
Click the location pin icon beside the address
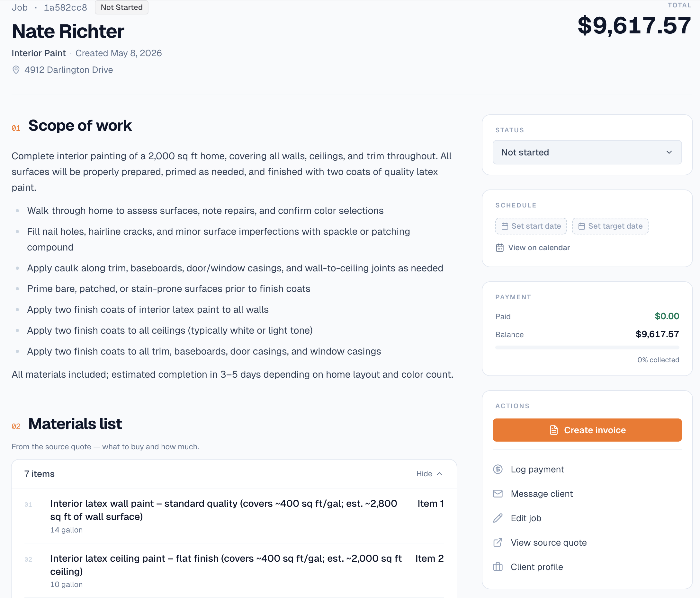click(16, 70)
